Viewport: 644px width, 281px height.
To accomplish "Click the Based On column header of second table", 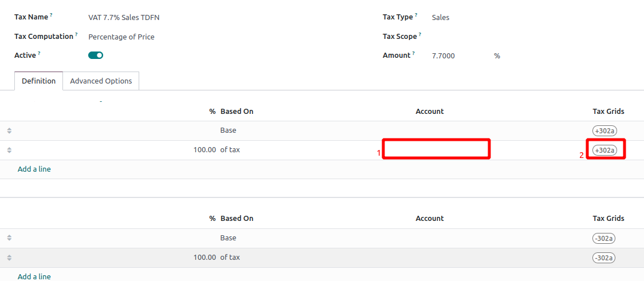I will [237, 219].
